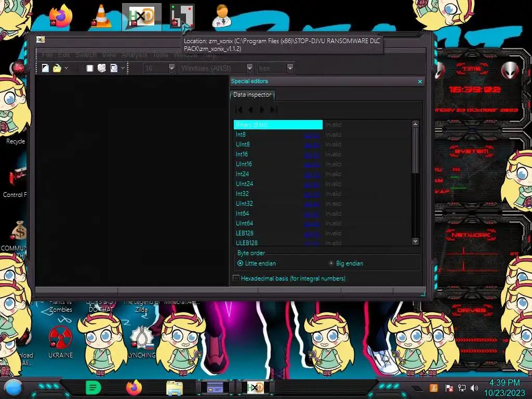The width and height of the screenshot is (532, 399).
Task: Click the doctor figure icon in top dock
Action: [222, 16]
